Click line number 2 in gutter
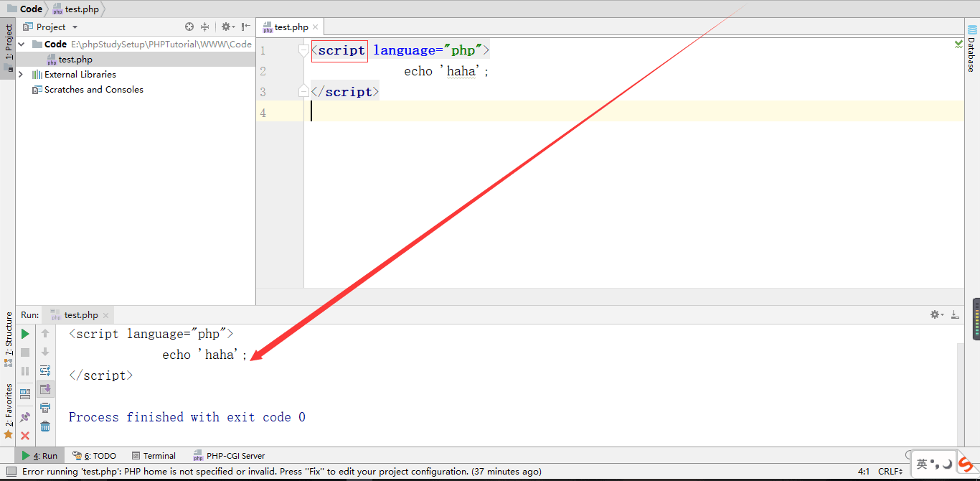980x481 pixels. [263, 71]
